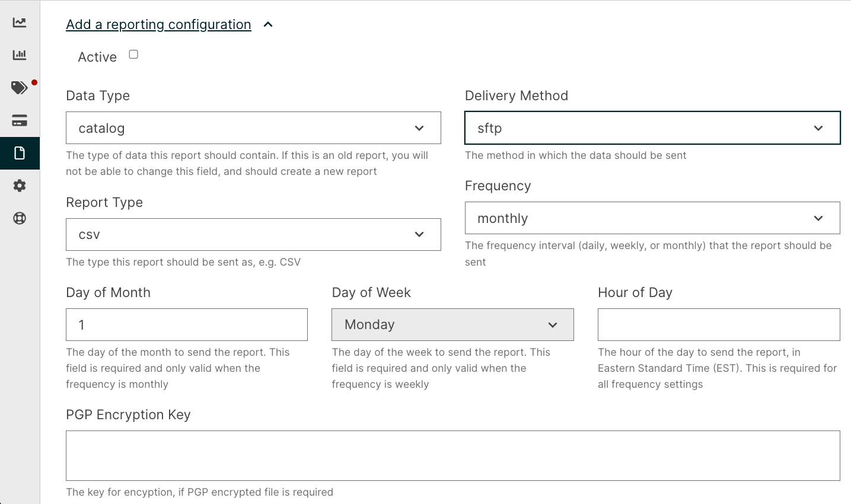Collapse the reporting configuration section via its chevron
Image resolution: width=851 pixels, height=504 pixels.
[x=267, y=24]
